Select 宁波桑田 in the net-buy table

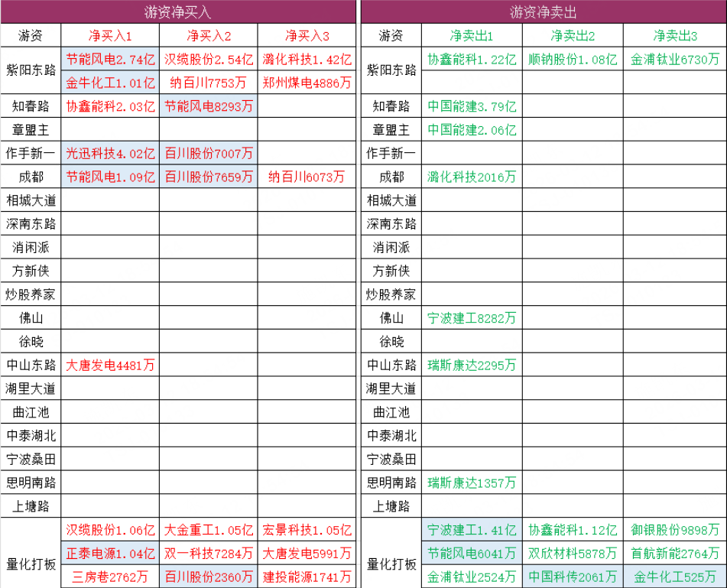pos(31,459)
